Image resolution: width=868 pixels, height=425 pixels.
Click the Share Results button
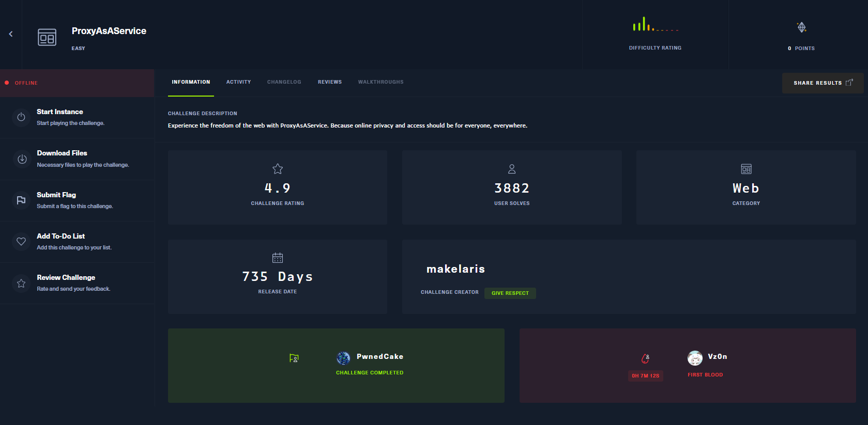tap(823, 83)
